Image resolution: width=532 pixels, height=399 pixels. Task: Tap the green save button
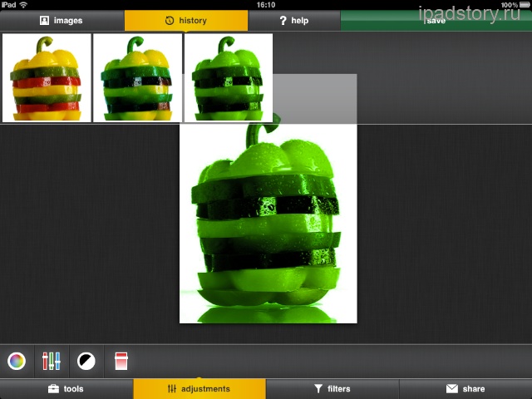pos(436,21)
